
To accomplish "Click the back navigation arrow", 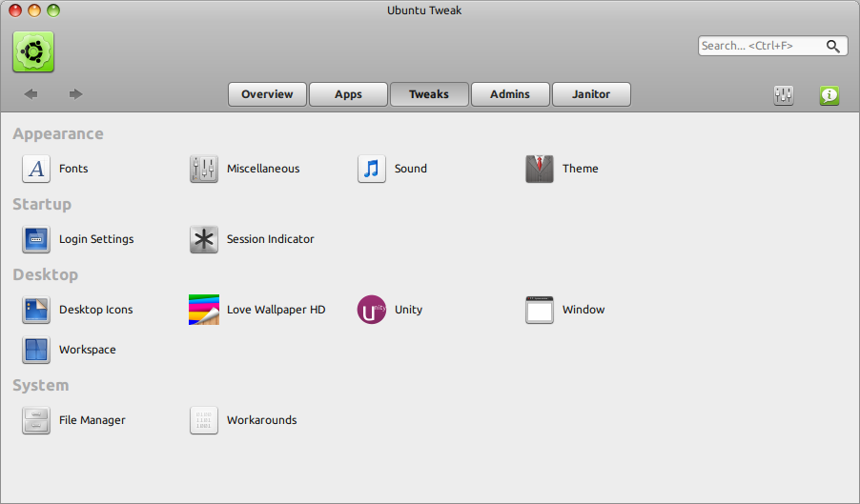I will [x=31, y=93].
